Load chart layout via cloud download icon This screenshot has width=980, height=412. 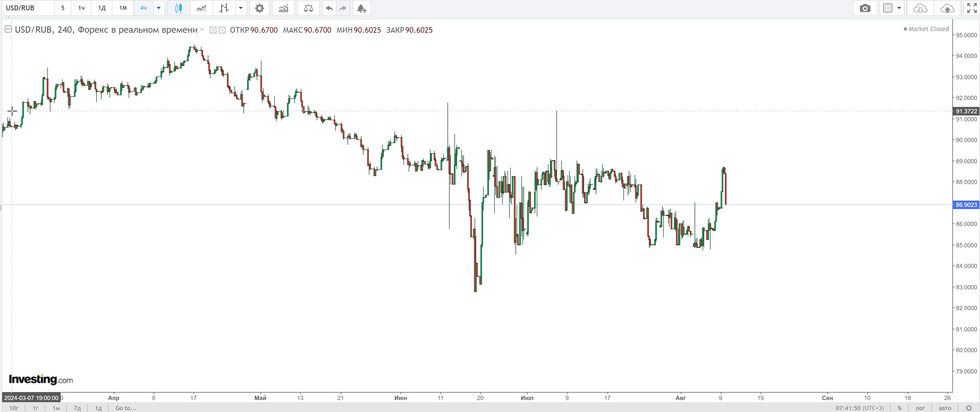pos(920,8)
